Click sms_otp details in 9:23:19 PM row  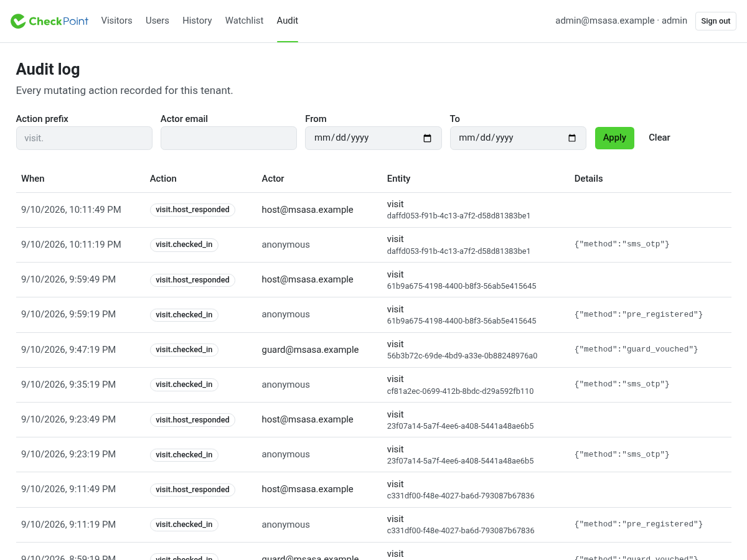coord(622,454)
